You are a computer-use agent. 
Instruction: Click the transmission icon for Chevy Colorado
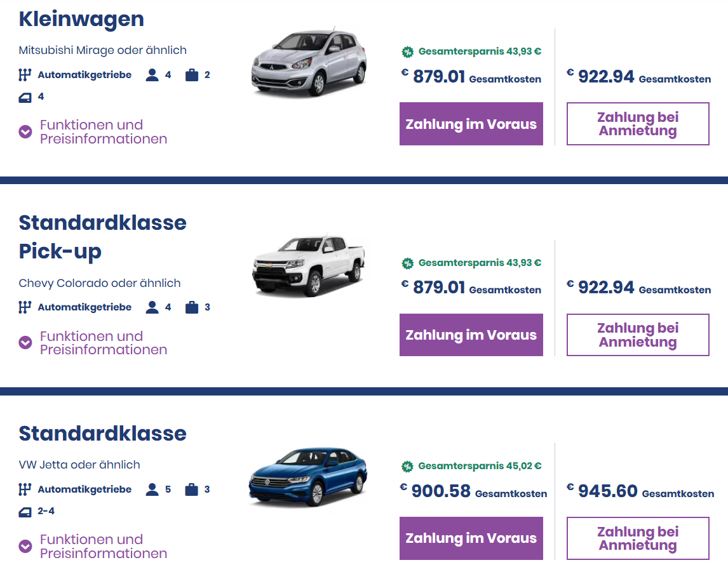pos(25,307)
